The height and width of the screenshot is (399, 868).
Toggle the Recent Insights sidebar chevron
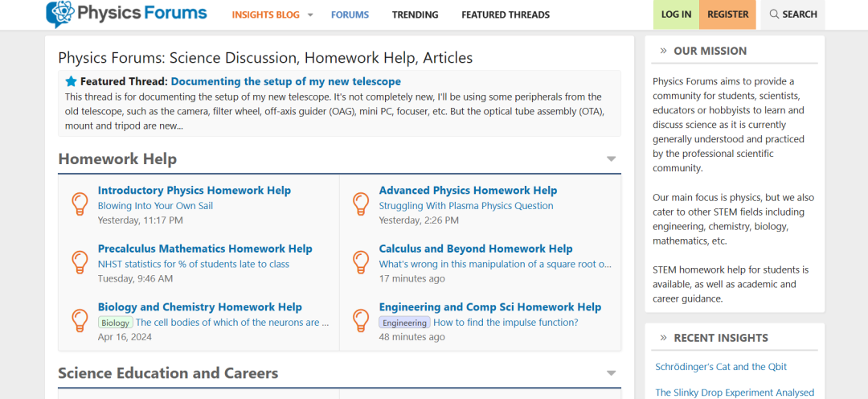coord(663,338)
